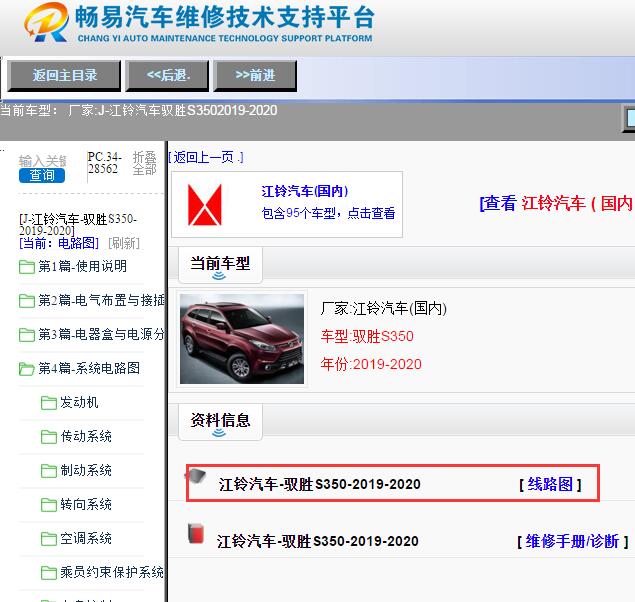
Task: Go back with the <<后退 button
Action: click(167, 76)
